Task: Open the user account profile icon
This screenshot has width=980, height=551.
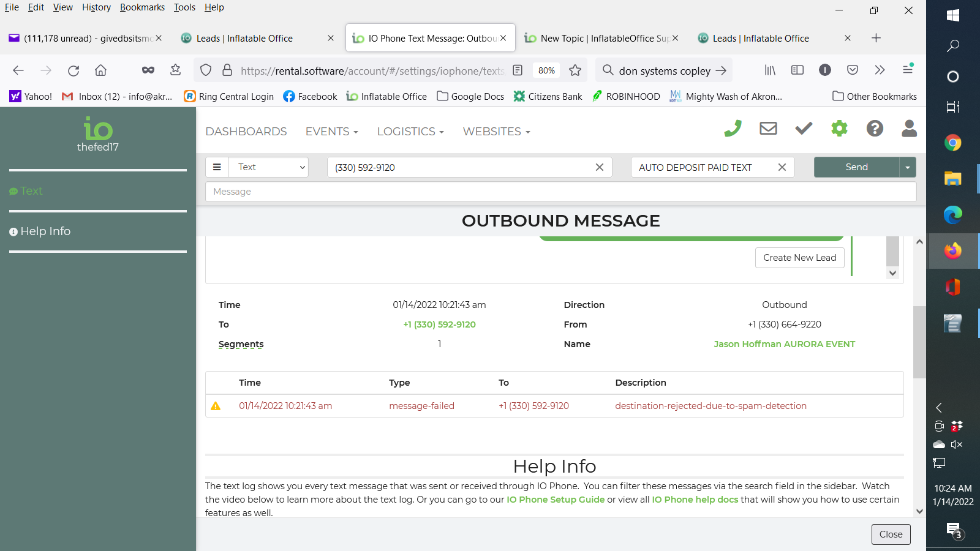Action: [x=910, y=129]
